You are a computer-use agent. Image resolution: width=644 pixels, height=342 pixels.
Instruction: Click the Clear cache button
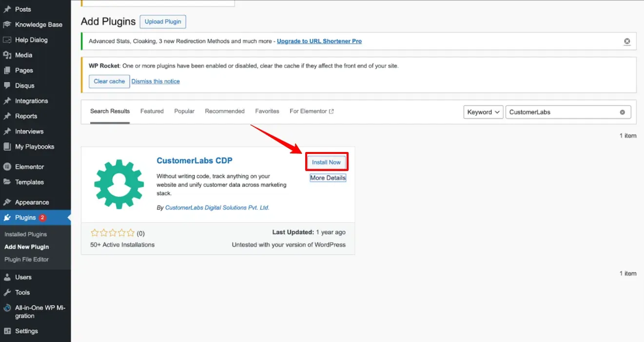tap(109, 81)
